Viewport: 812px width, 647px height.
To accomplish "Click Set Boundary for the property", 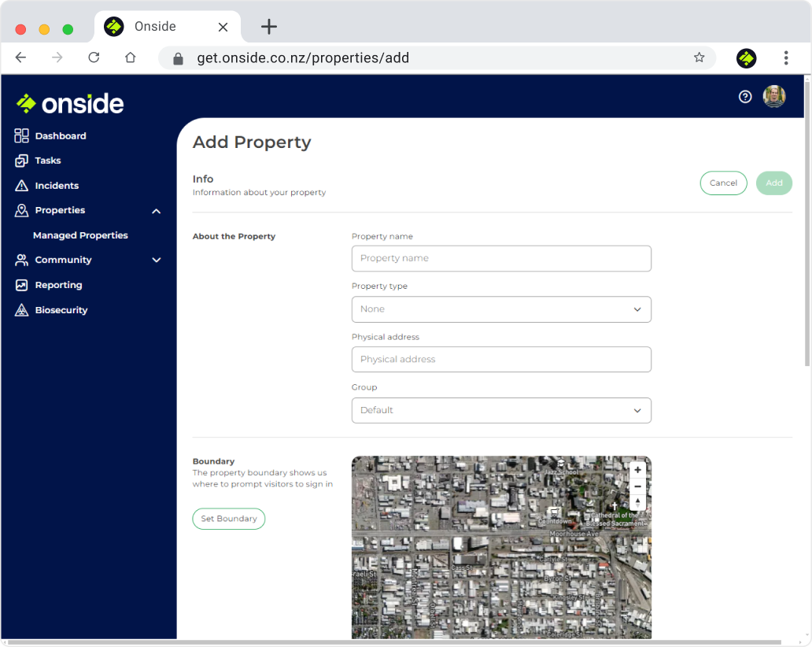I will pos(228,519).
